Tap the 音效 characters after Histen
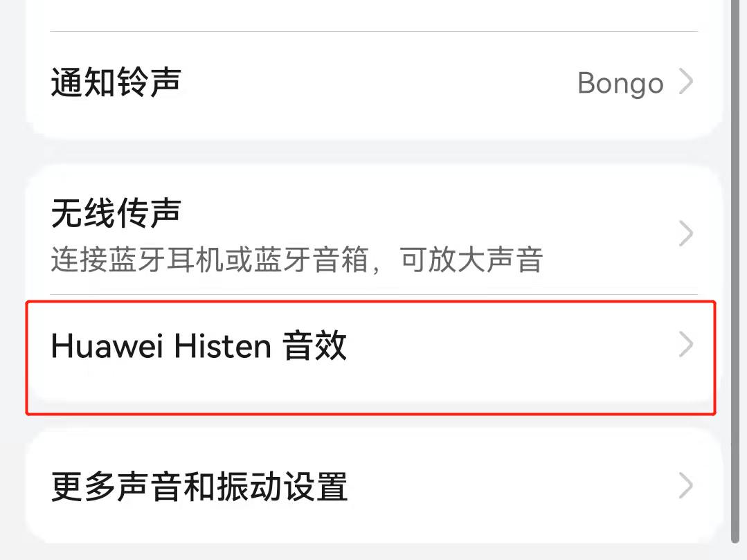This screenshot has width=747, height=560. click(314, 345)
